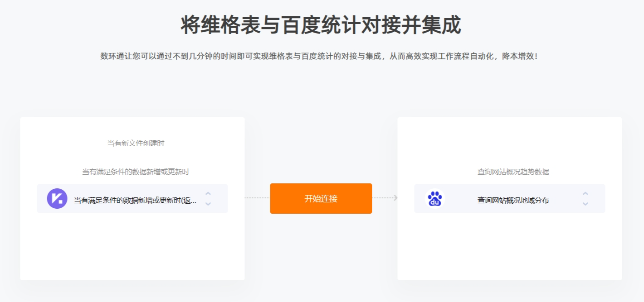Screen dimensions: 644x302
Task: Click the down chevron beside 查询网站概况地域分布
Action: [585, 204]
